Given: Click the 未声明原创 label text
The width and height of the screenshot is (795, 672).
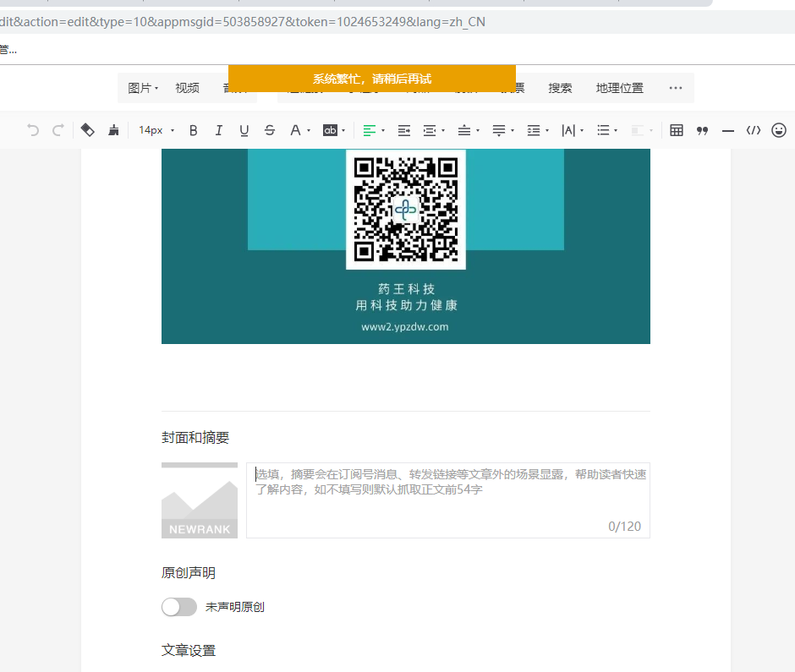Looking at the screenshot, I should point(235,607).
